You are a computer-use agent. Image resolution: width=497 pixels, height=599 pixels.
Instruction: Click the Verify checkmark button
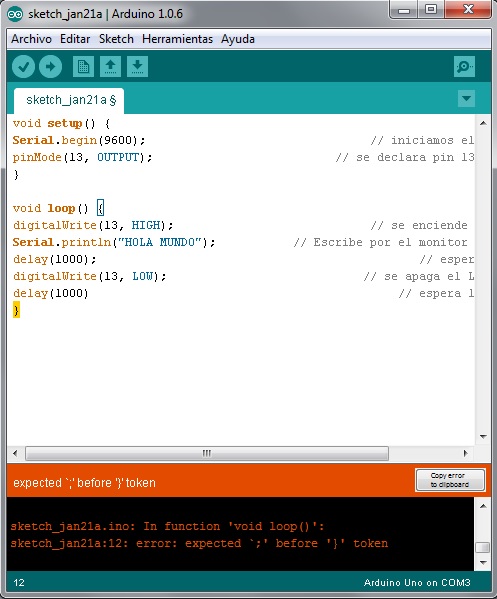pyautogui.click(x=23, y=67)
